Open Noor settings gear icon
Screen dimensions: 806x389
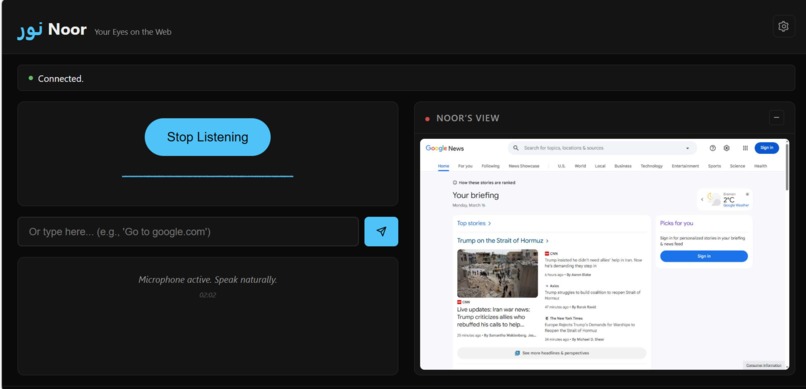pos(783,26)
